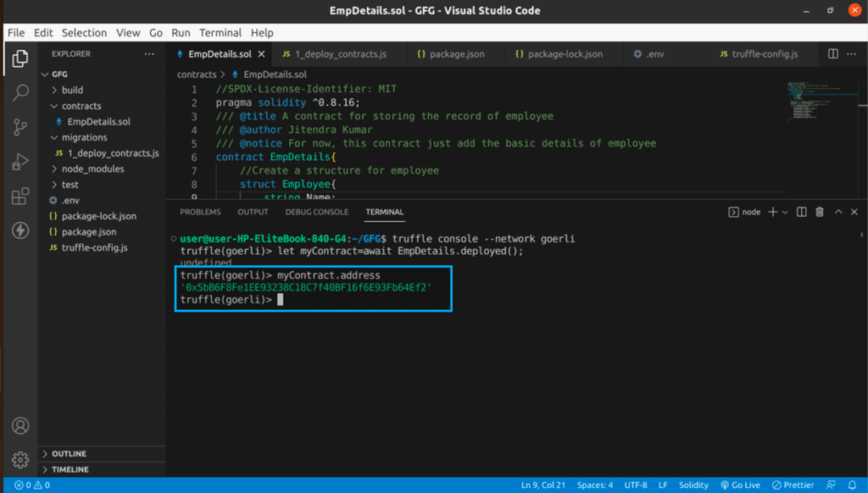The image size is (868, 493).
Task: Open the Run menu
Action: (181, 33)
